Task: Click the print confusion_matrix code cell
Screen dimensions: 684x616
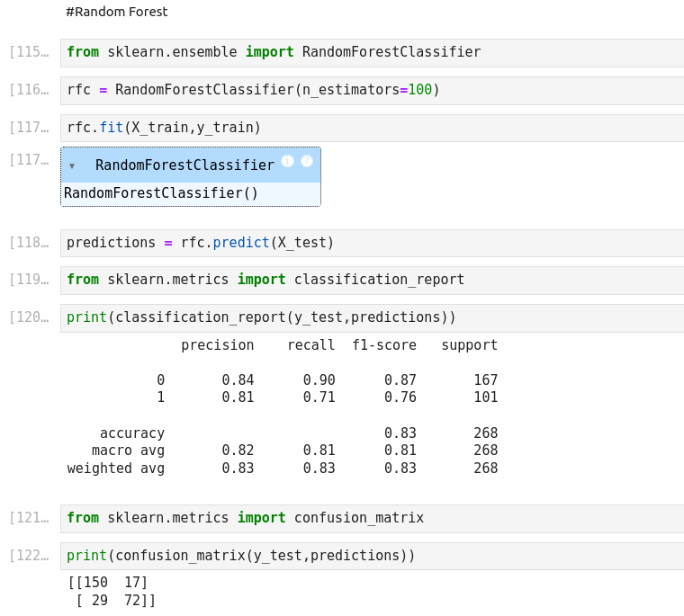Action: point(360,556)
